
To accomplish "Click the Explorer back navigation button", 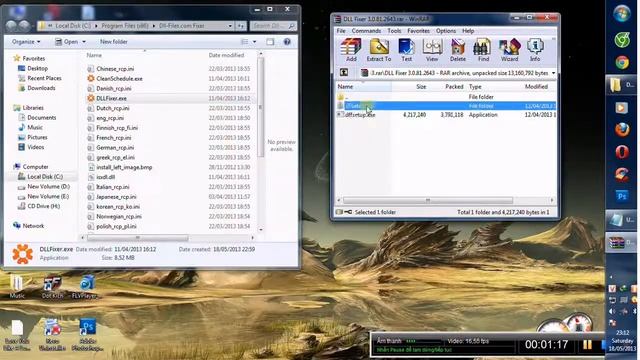I will point(11,25).
